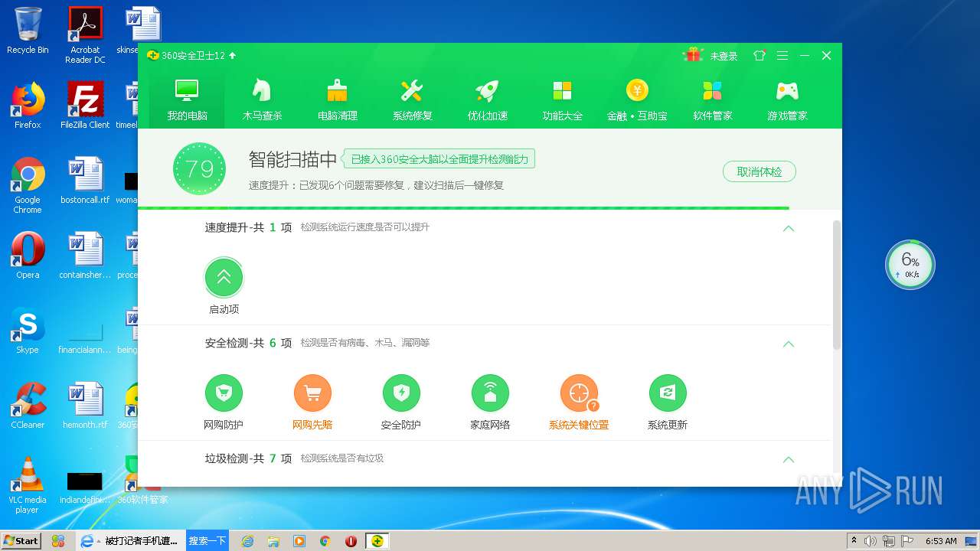
Task: Launch Google Chrome desktop shortcut
Action: click(28, 185)
